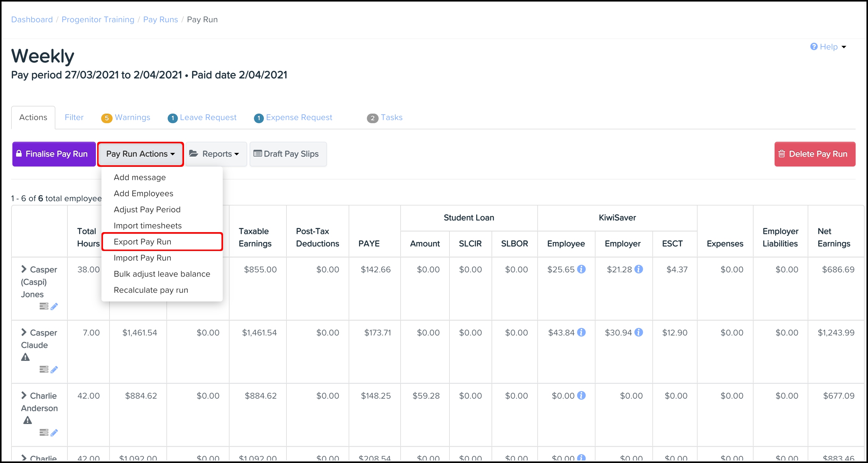Click pencil edit icon for Casper (Caspi) Jones
Image resolution: width=868 pixels, height=463 pixels.
54,306
